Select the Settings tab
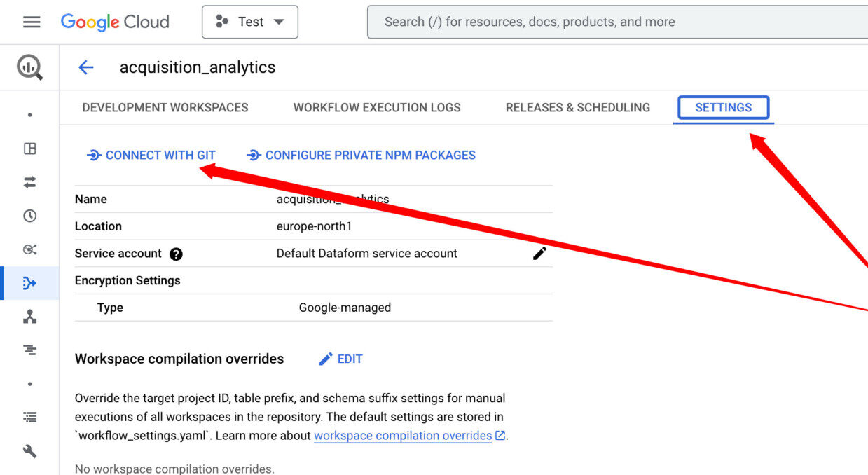Viewport: 868px width, 475px height. point(723,108)
